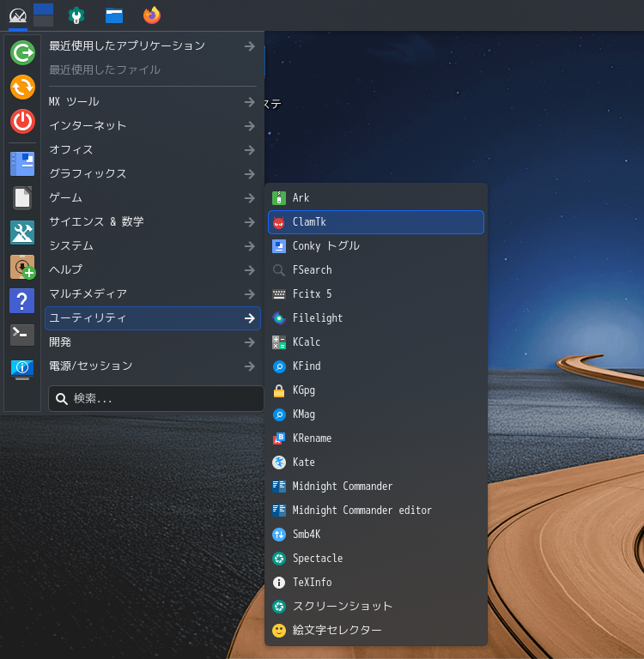Expand the グラフィックス category

click(152, 173)
